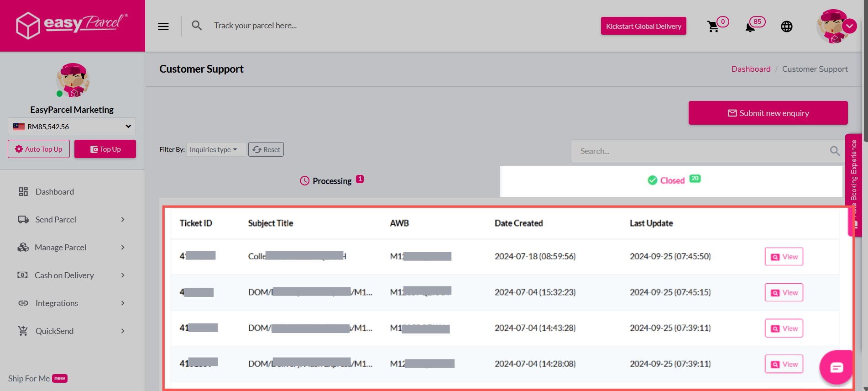
Task: Click last update 2024-09-25 (07:45:50) cell
Action: click(670, 256)
